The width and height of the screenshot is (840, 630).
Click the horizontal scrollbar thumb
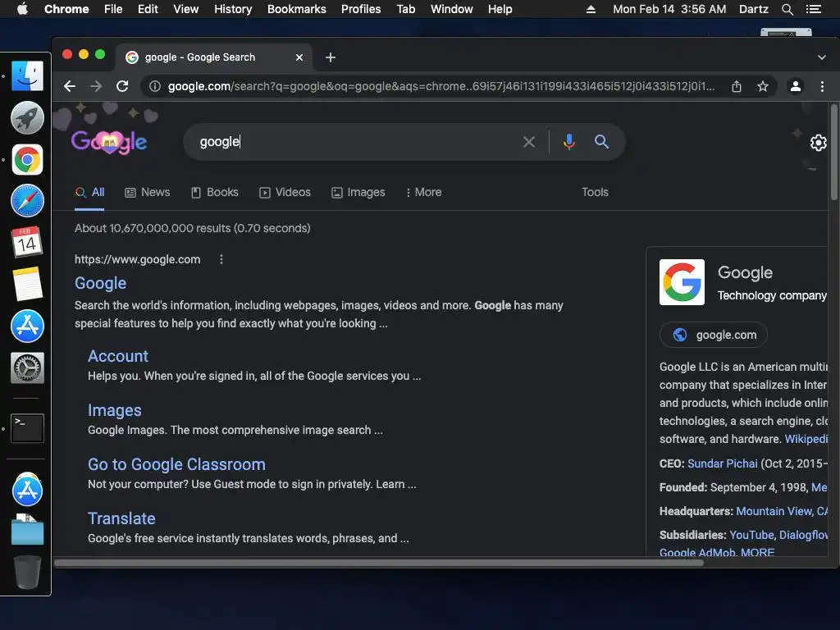pos(379,563)
